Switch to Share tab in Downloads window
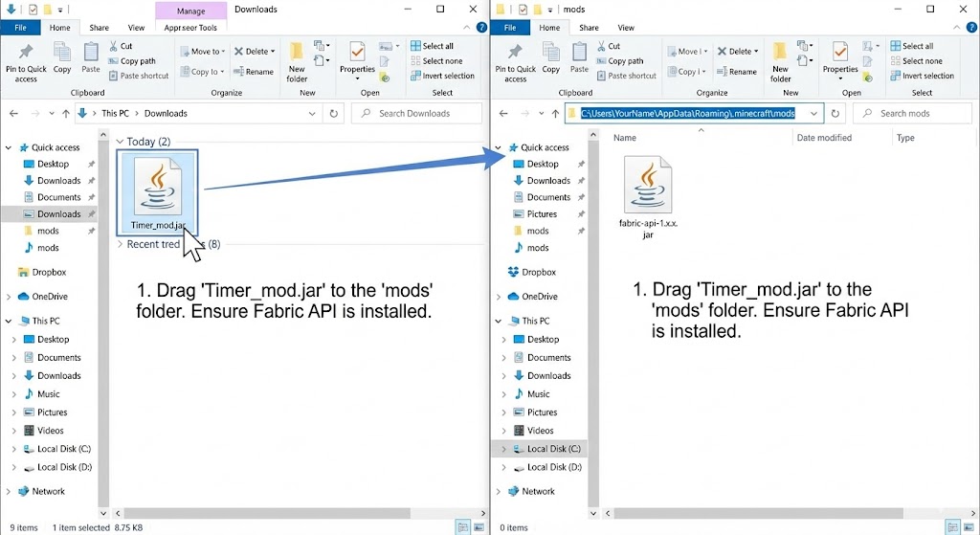 tap(99, 28)
